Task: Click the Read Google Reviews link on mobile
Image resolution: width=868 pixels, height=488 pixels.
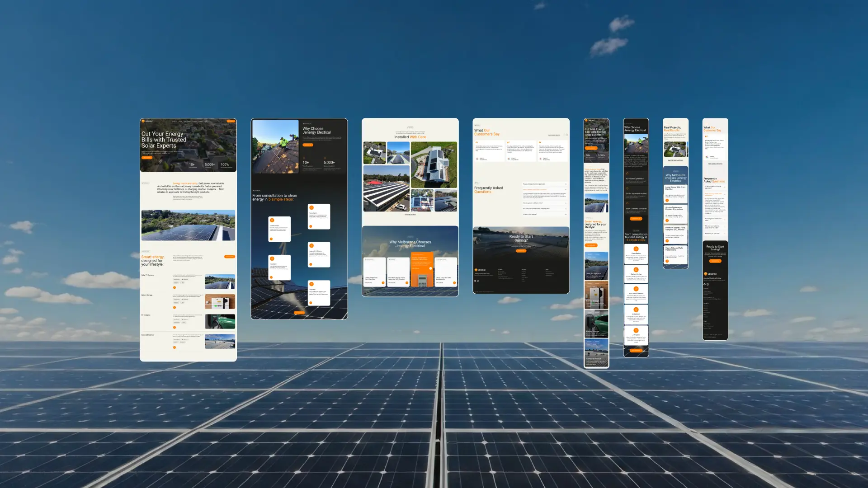Action: pos(715,164)
